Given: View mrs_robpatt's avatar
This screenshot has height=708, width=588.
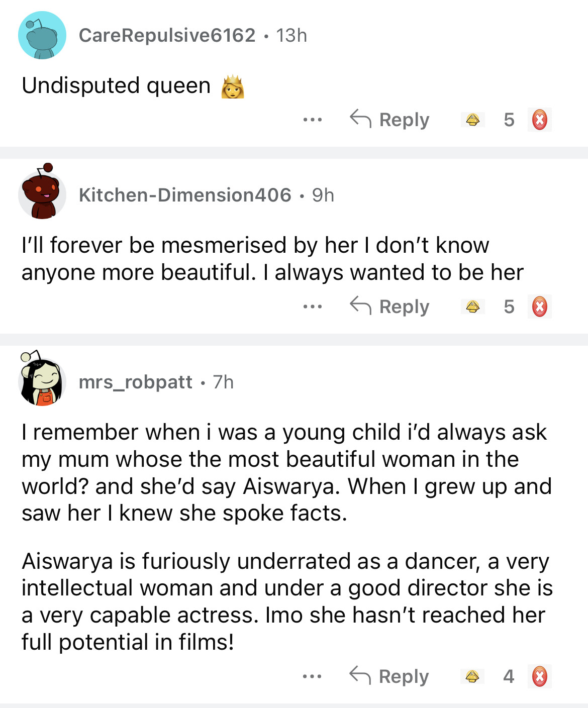Looking at the screenshot, I should [42, 380].
